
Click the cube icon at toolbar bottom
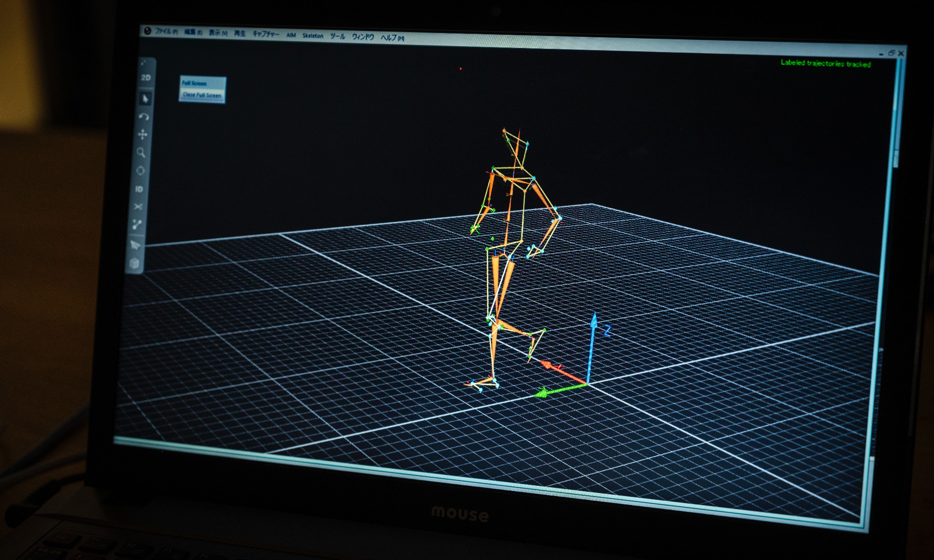click(x=134, y=263)
